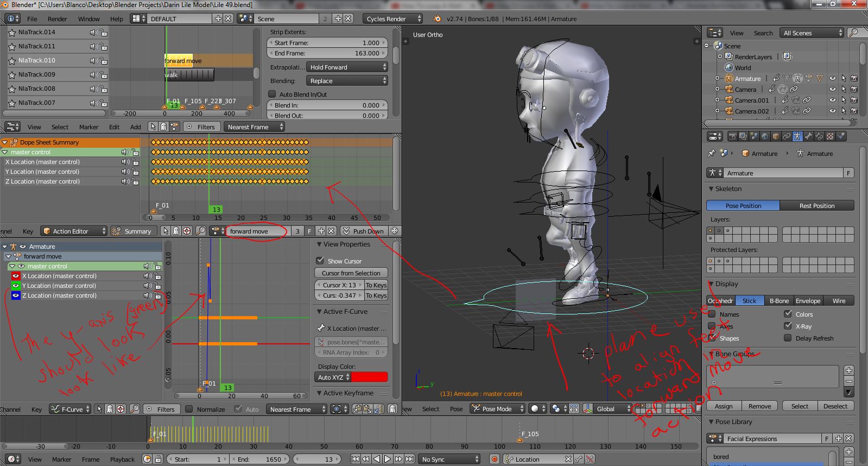This screenshot has height=466, width=868.
Task: Click the End Frame value field
Action: (x=327, y=53)
